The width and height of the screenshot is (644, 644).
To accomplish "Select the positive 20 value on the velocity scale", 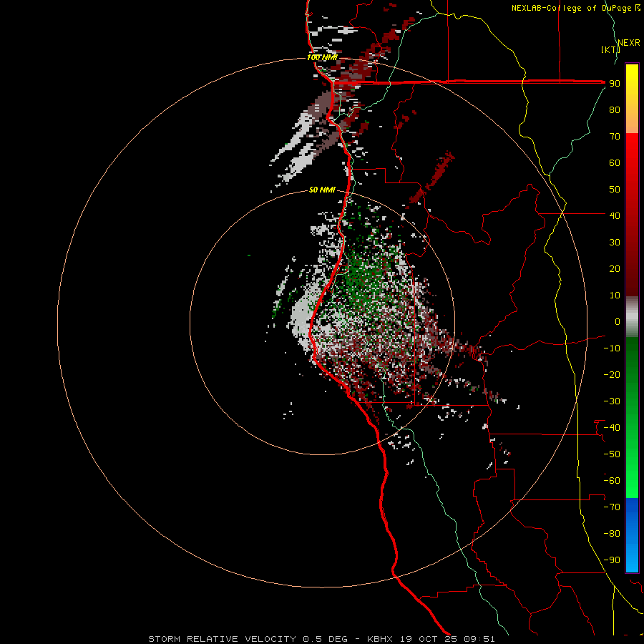I will [x=615, y=268].
